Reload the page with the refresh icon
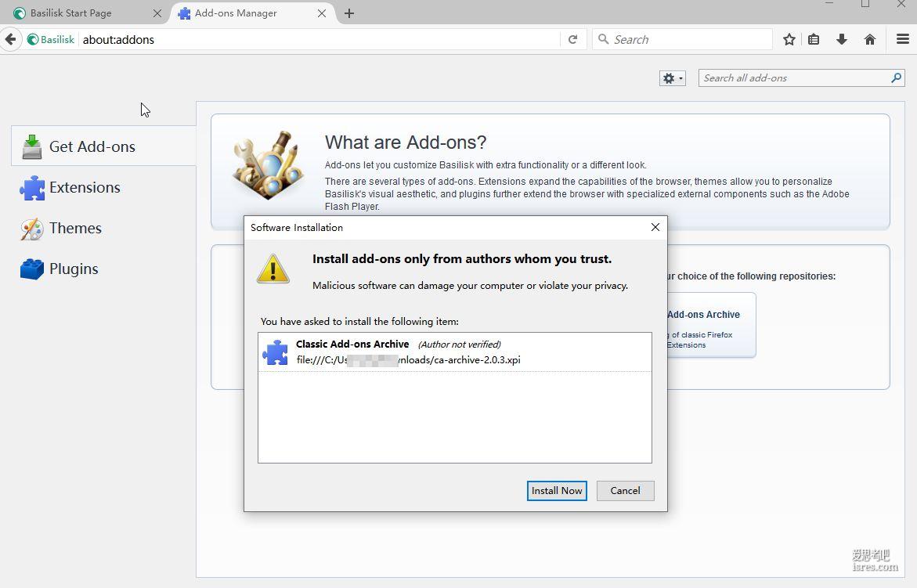 (x=572, y=39)
